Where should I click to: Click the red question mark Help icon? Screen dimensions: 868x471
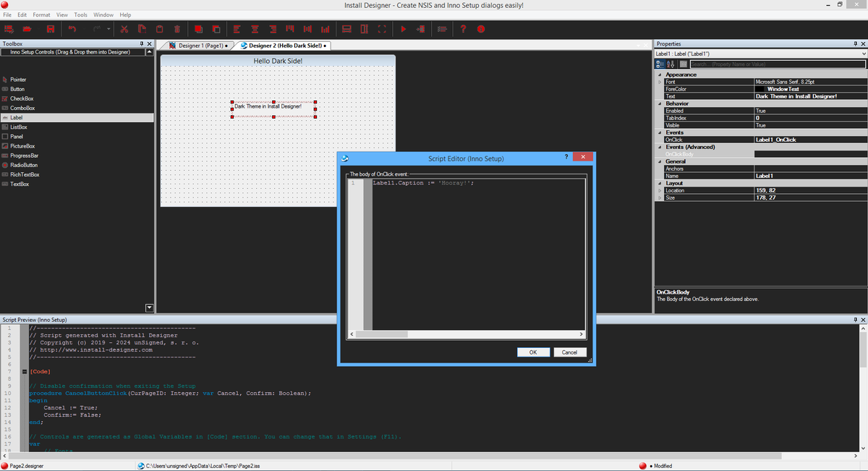[x=463, y=29]
